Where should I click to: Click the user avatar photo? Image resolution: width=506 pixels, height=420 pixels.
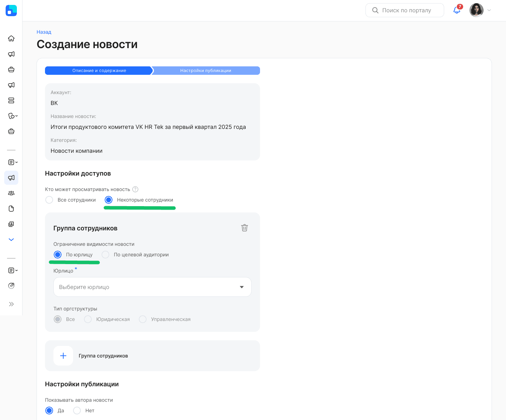(476, 10)
